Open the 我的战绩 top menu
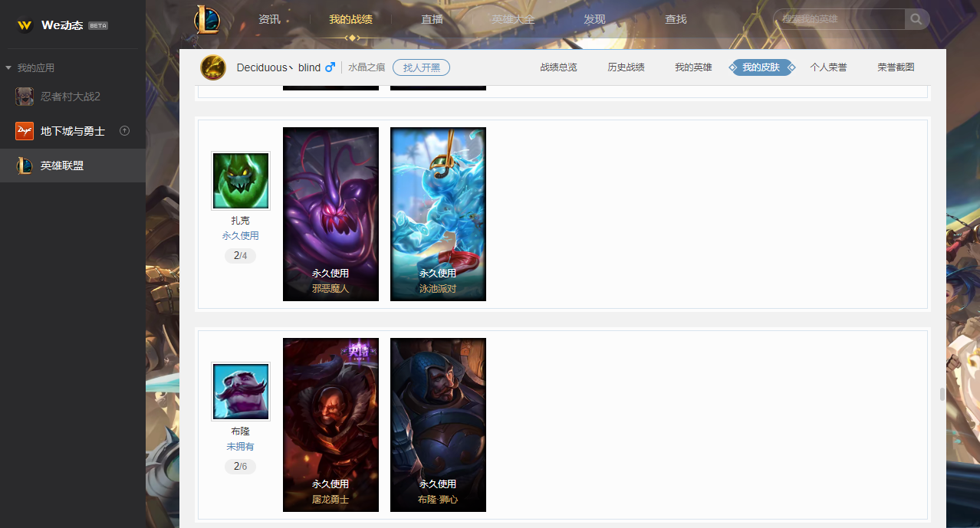 [x=350, y=19]
